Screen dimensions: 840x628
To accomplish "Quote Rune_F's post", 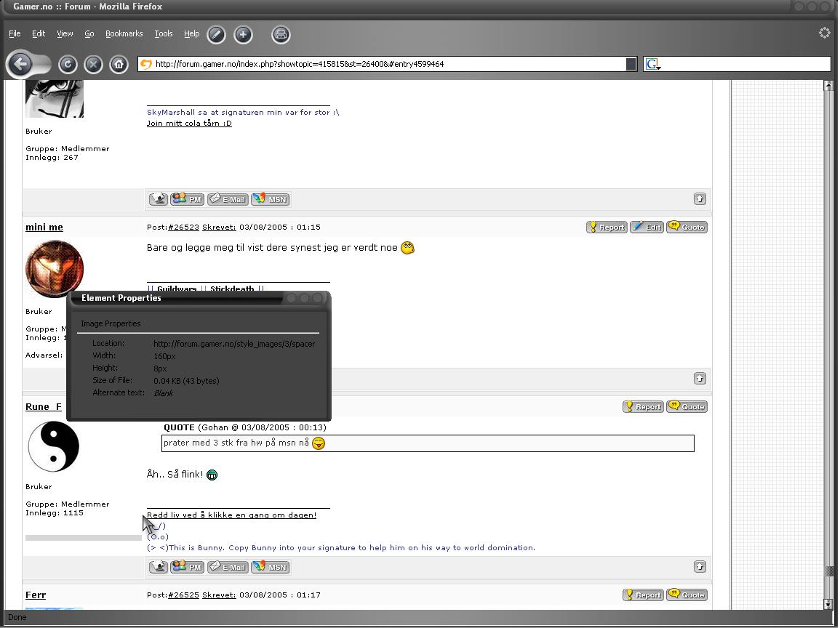I will [x=687, y=407].
